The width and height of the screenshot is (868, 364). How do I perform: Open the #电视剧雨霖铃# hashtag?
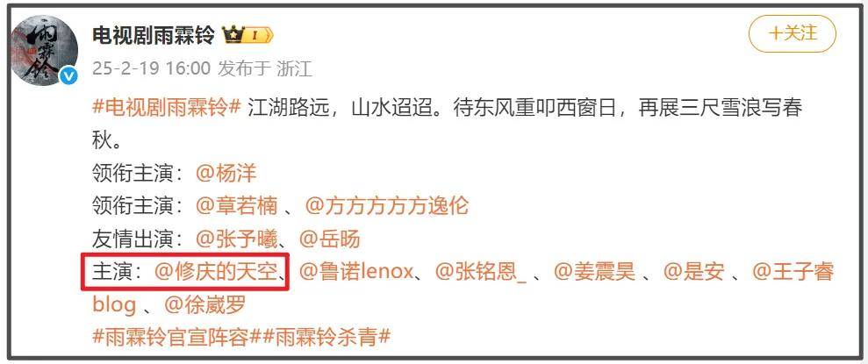(167, 107)
